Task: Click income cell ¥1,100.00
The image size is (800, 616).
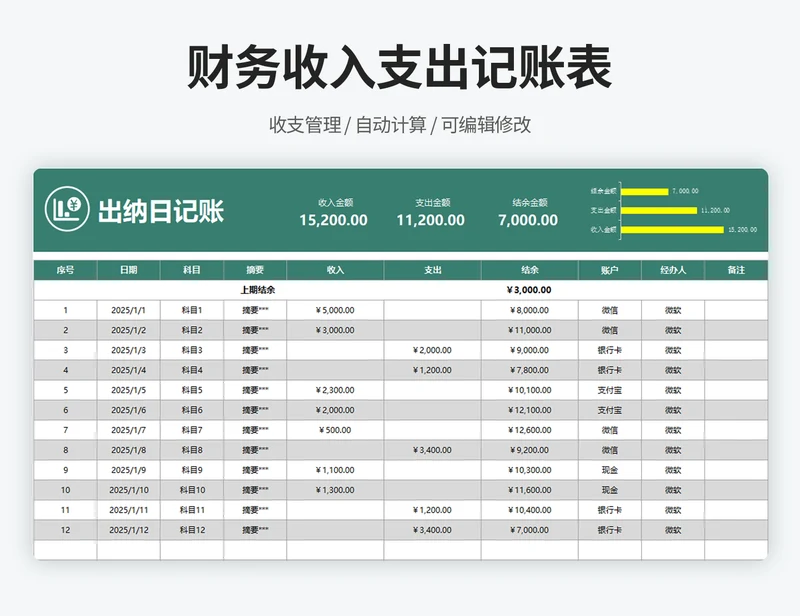Action: [335, 470]
